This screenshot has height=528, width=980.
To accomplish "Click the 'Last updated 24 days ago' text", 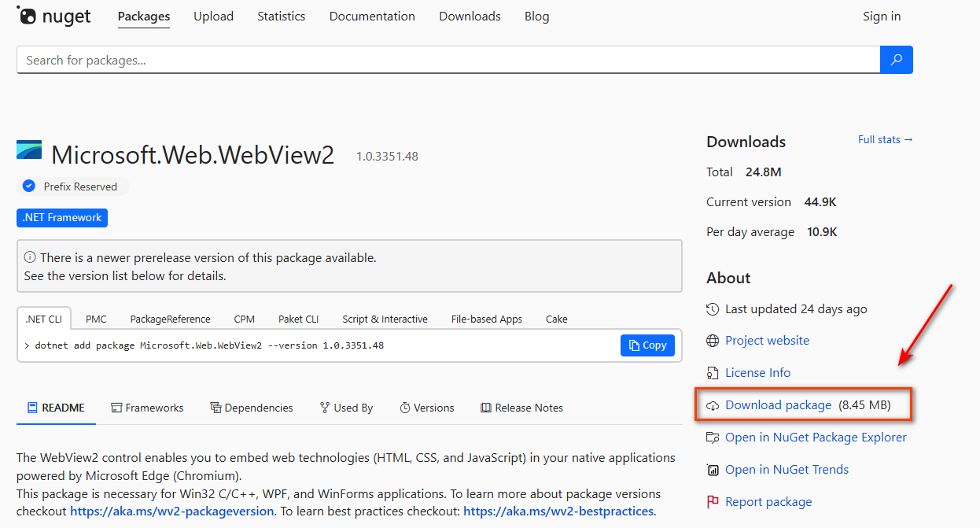I will pos(796,309).
